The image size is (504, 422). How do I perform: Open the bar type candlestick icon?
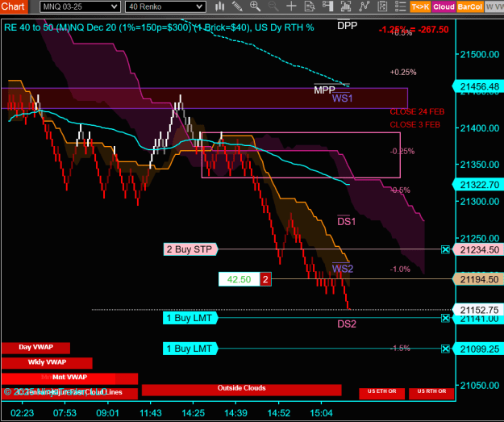[x=220, y=6]
